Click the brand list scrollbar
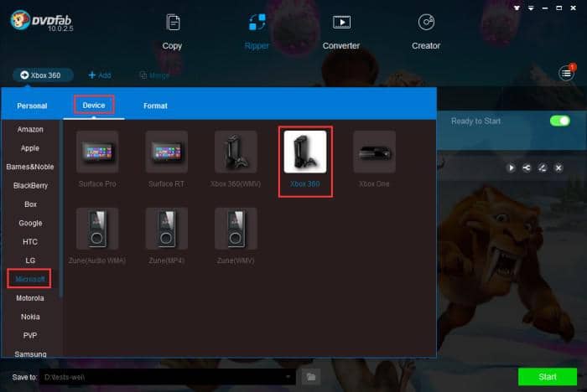The height and width of the screenshot is (392, 587). pyautogui.click(x=60, y=209)
